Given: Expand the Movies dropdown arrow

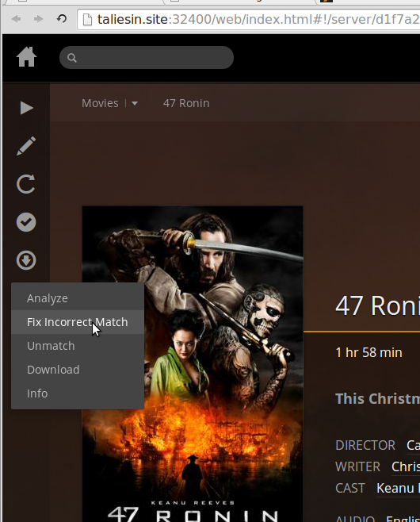Looking at the screenshot, I should coord(135,104).
